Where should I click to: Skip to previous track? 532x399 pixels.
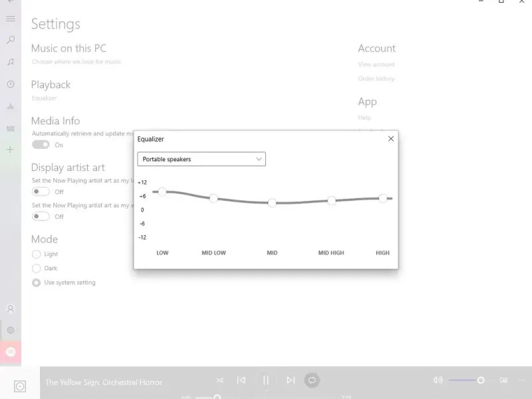tap(241, 380)
